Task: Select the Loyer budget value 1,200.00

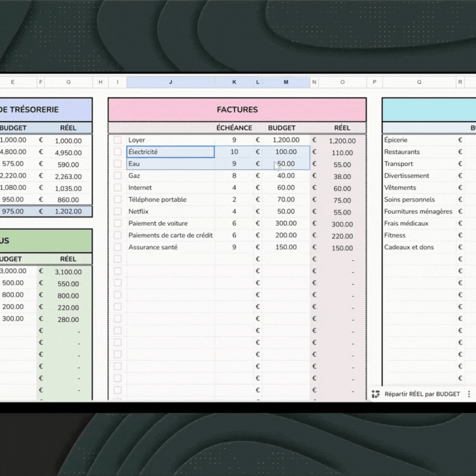Action: (286, 140)
